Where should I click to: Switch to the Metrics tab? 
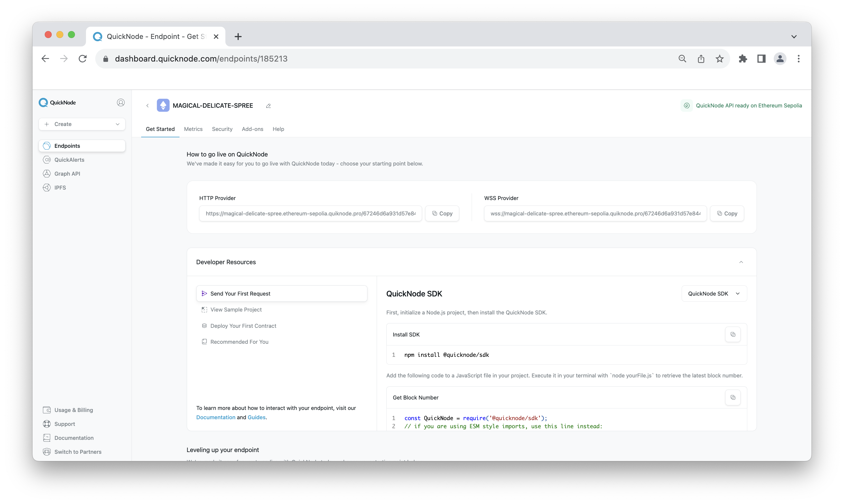[193, 129]
